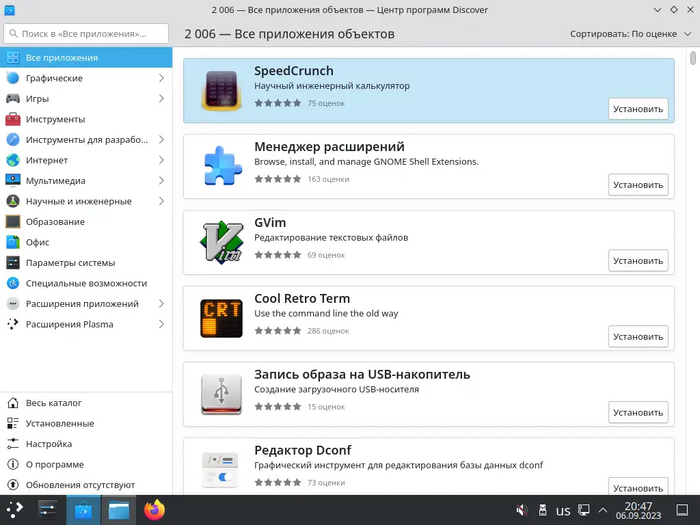This screenshot has height=525, width=700.
Task: Expand the Игры category chevron
Action: coord(161,99)
